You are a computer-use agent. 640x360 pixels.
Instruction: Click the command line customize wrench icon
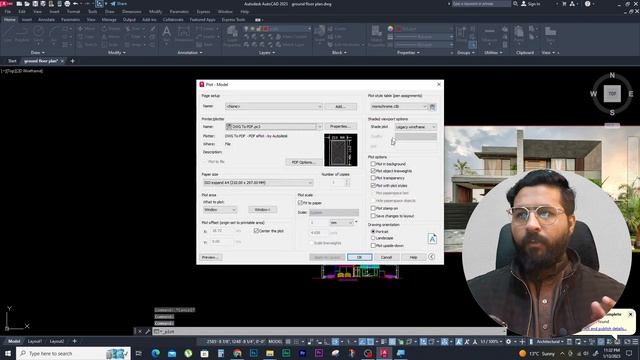(147, 331)
